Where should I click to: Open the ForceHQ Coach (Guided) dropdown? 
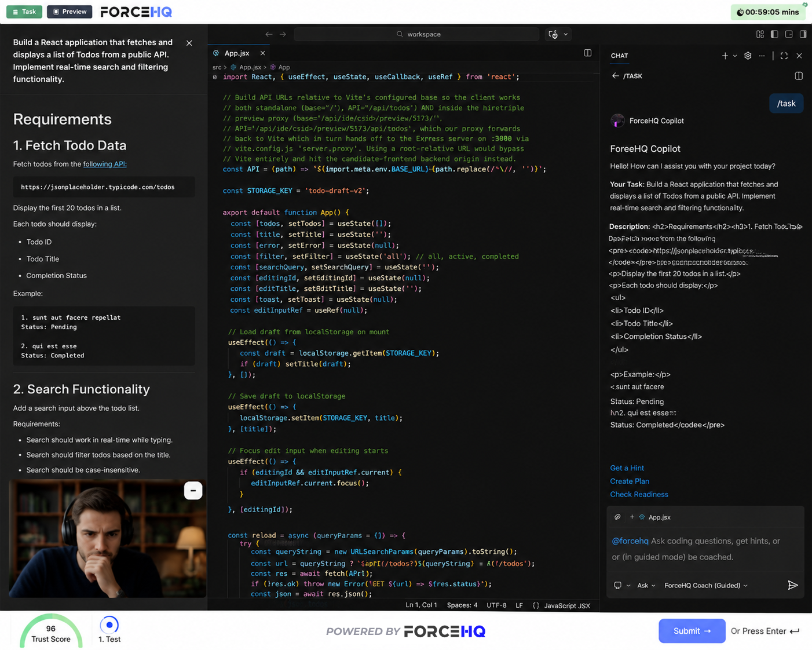click(x=706, y=586)
